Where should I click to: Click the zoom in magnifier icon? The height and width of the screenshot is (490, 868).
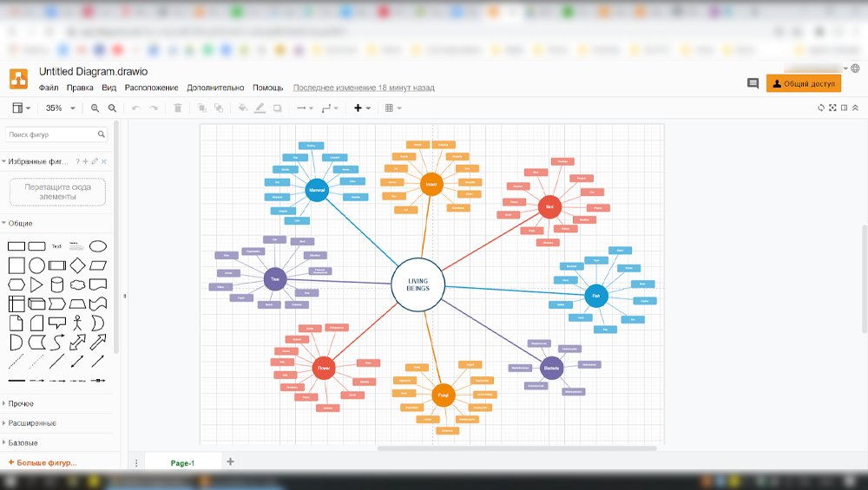coord(95,108)
